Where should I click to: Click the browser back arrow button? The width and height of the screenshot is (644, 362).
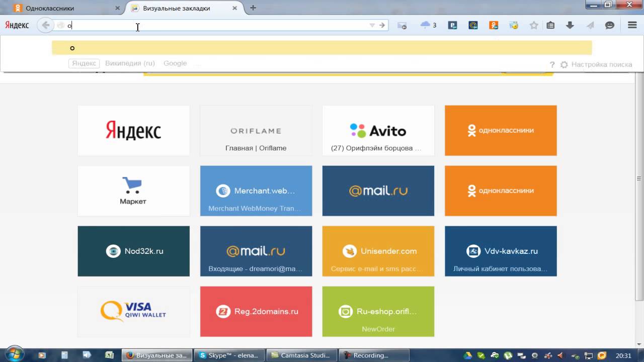coord(46,25)
